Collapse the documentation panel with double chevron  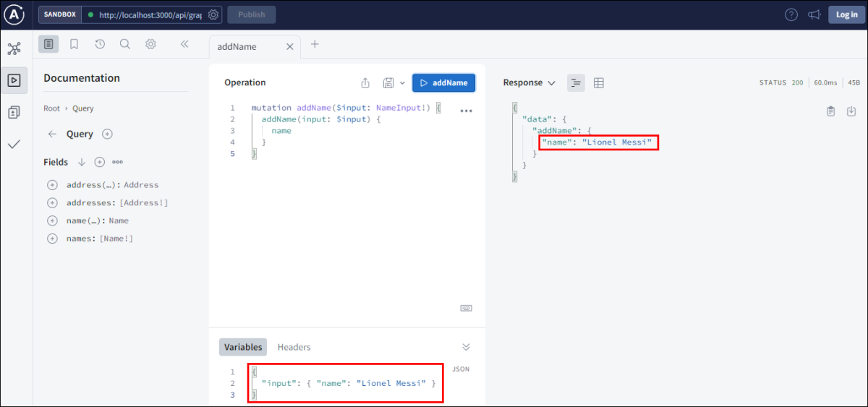(184, 44)
